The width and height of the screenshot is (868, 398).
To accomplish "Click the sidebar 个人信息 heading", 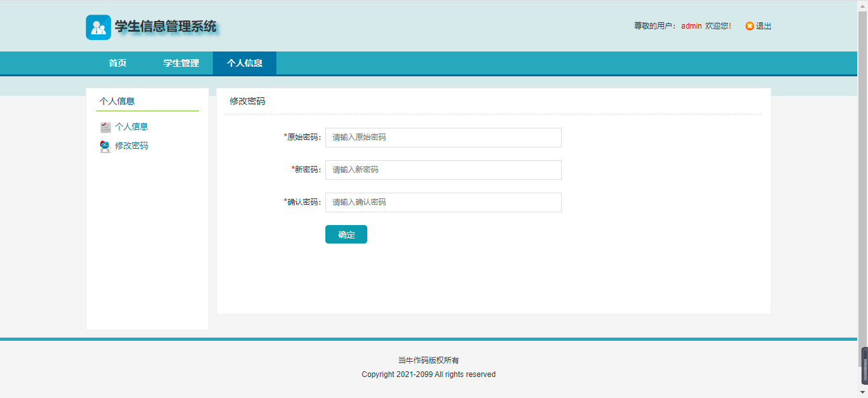I will pyautogui.click(x=117, y=101).
